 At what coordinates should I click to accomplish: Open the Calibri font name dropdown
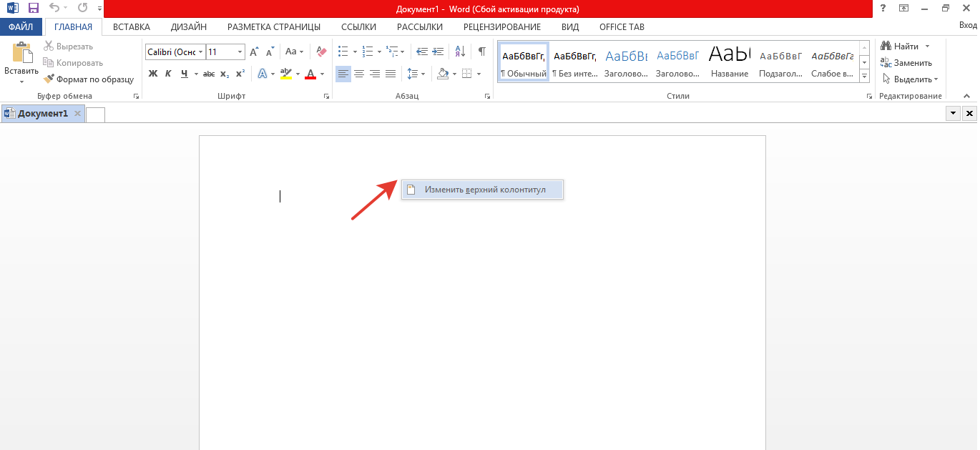pyautogui.click(x=201, y=52)
